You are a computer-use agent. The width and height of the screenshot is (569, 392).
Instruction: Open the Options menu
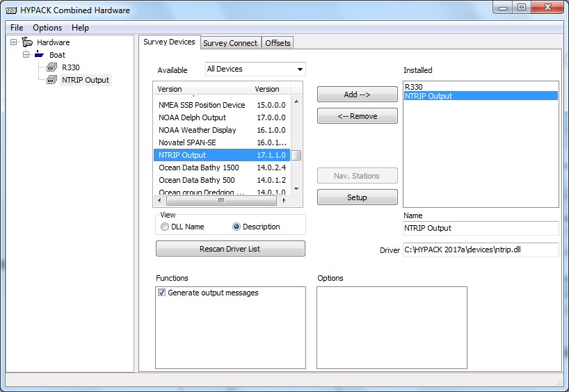point(47,28)
